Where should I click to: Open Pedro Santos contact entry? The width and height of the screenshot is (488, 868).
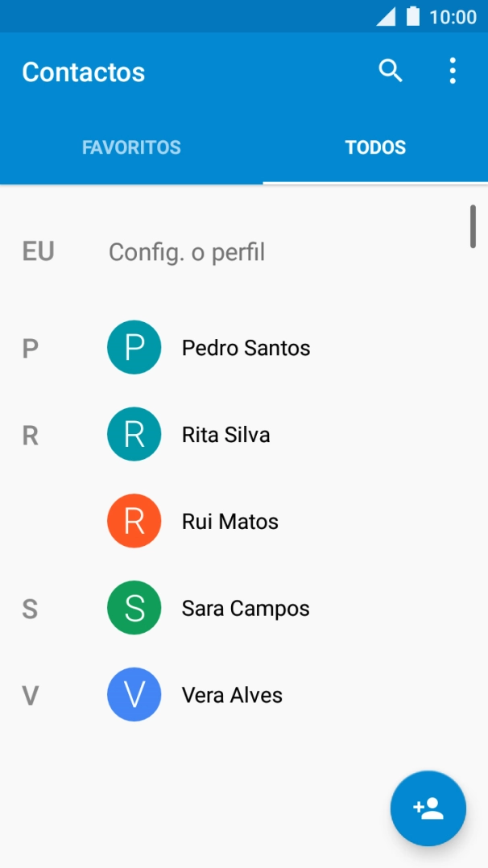click(x=245, y=347)
